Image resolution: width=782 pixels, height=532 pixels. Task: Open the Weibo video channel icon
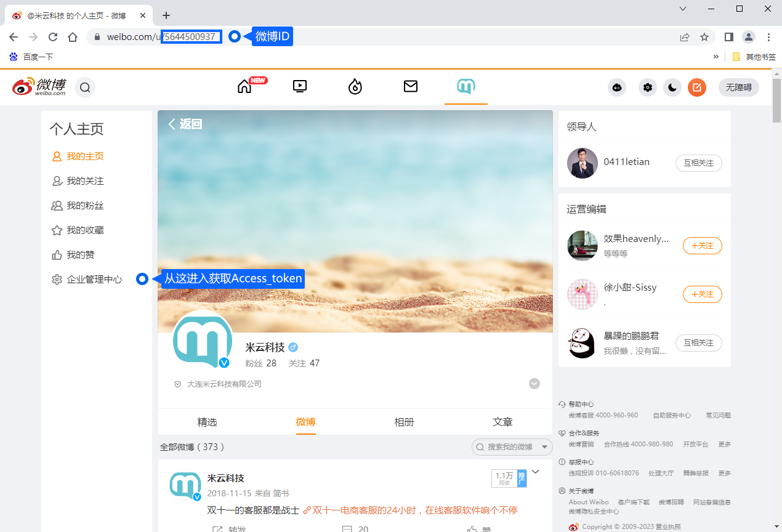coord(300,86)
